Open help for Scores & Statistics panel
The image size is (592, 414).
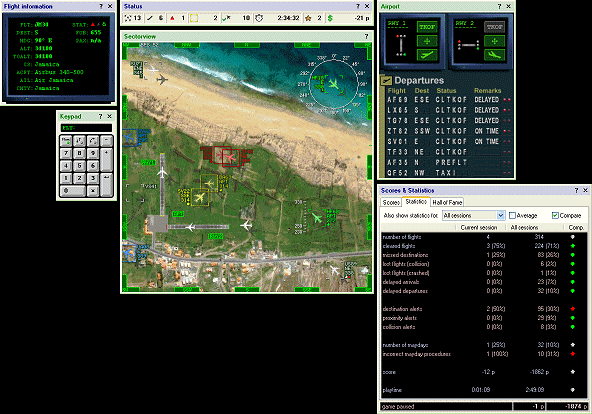576,190
